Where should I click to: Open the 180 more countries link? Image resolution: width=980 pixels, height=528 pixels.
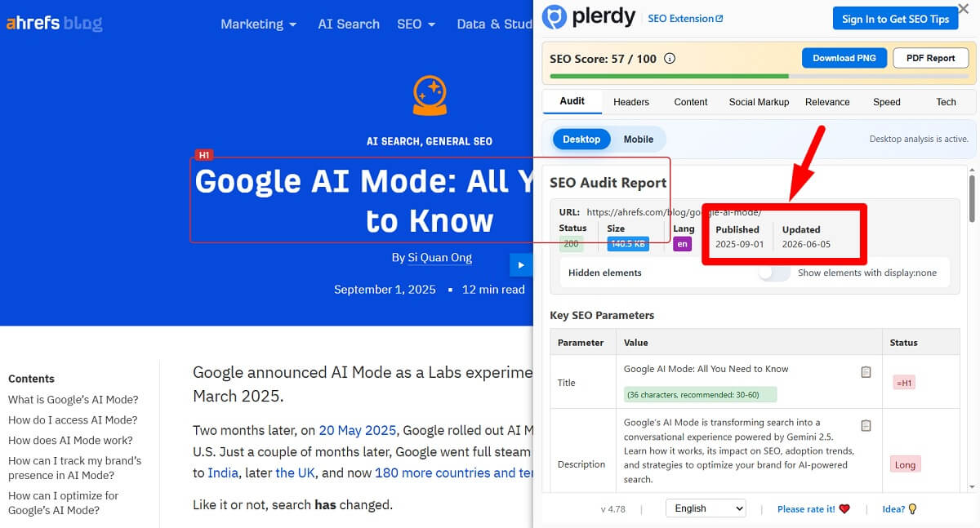(x=453, y=473)
